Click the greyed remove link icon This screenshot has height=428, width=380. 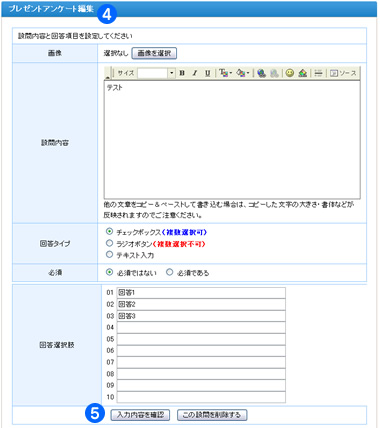[274, 73]
